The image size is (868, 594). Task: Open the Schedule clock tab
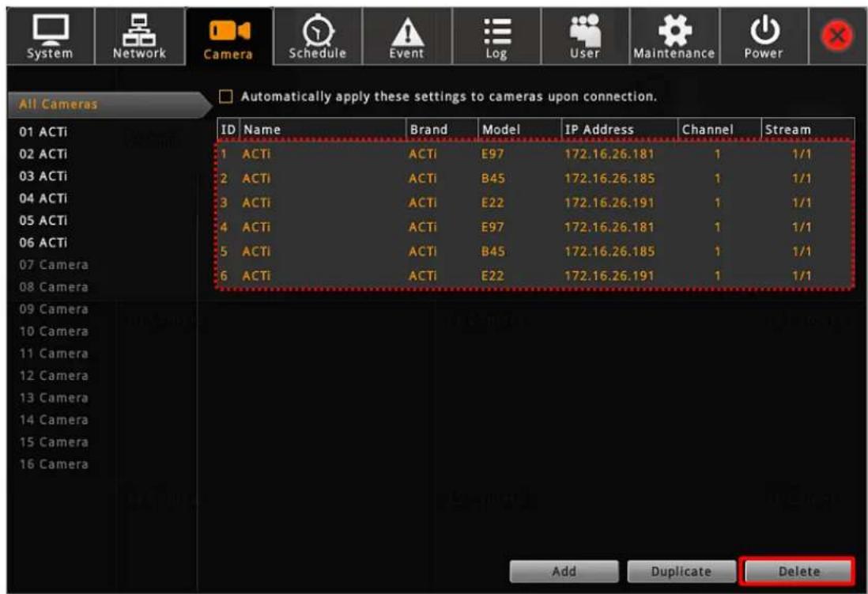pyautogui.click(x=317, y=36)
